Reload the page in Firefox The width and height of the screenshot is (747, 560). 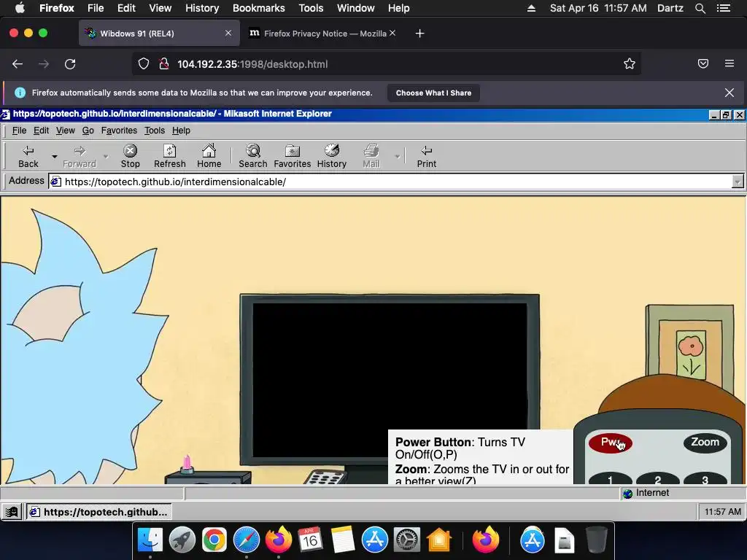[70, 64]
